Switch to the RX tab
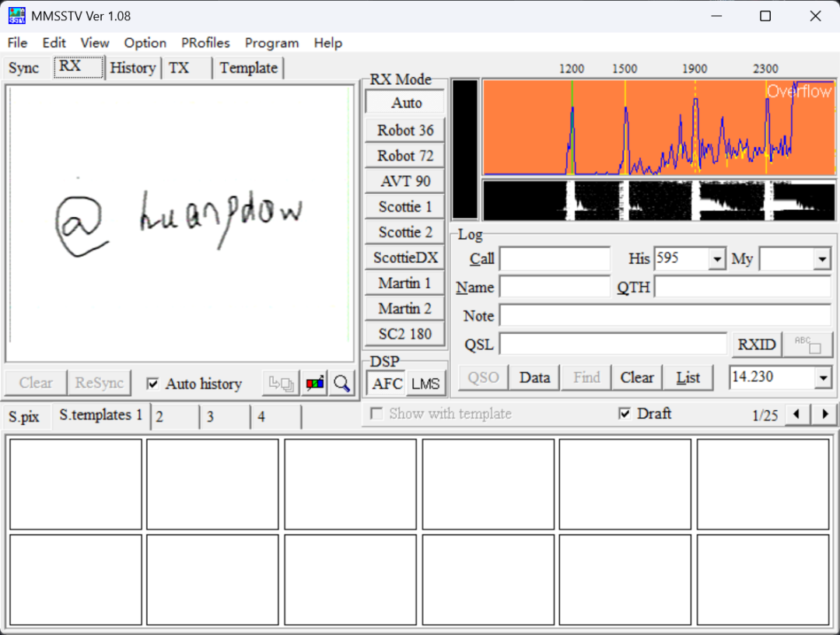This screenshot has width=840, height=635. click(78, 67)
